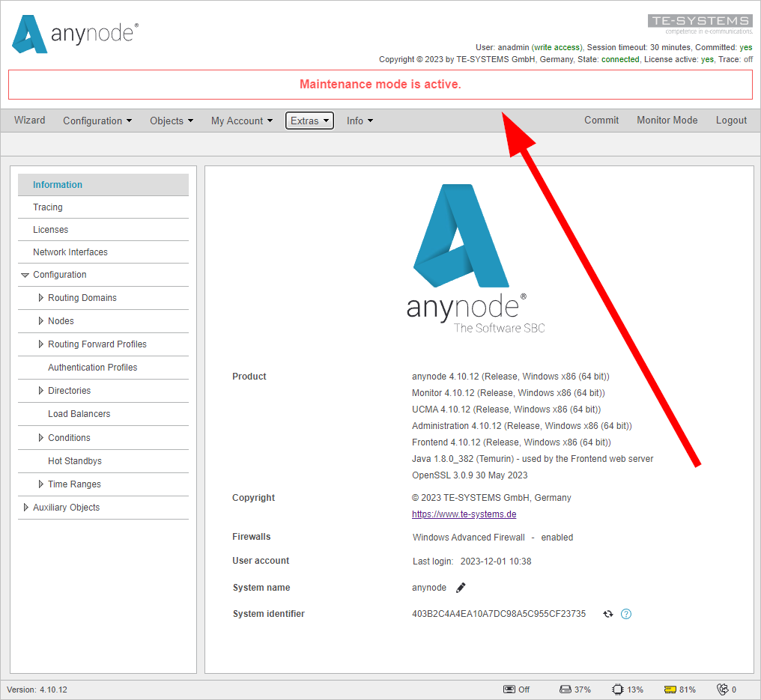Click the CPU usage 13% status icon
This screenshot has height=700, width=761.
coord(617,689)
